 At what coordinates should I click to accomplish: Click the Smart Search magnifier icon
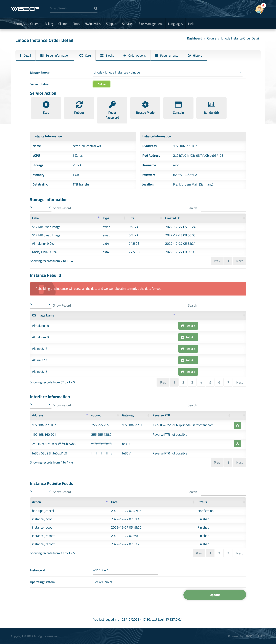point(96,8)
